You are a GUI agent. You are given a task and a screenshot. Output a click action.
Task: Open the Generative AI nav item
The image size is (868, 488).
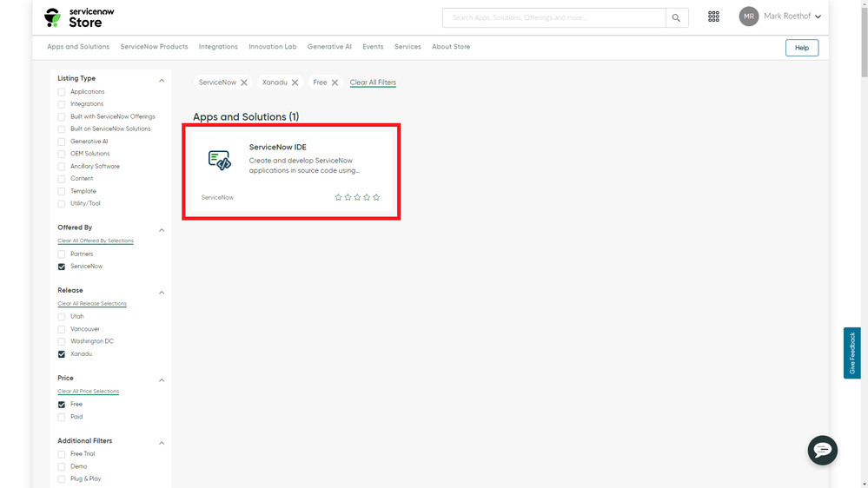(x=329, y=47)
